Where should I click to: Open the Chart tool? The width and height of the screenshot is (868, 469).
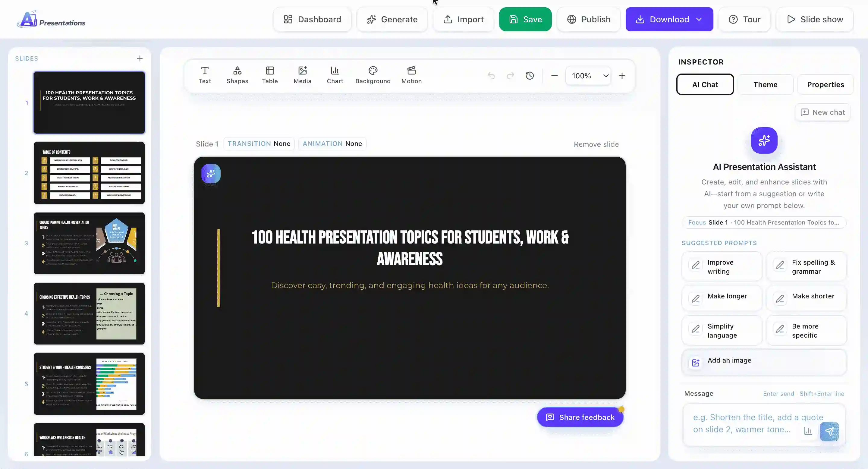(x=335, y=75)
